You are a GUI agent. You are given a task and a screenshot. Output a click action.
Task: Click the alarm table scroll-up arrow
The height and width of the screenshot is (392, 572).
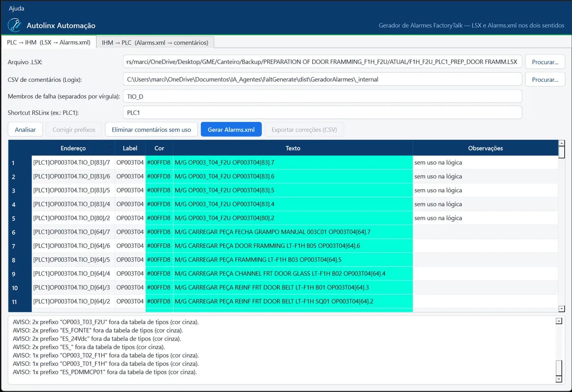click(x=562, y=143)
